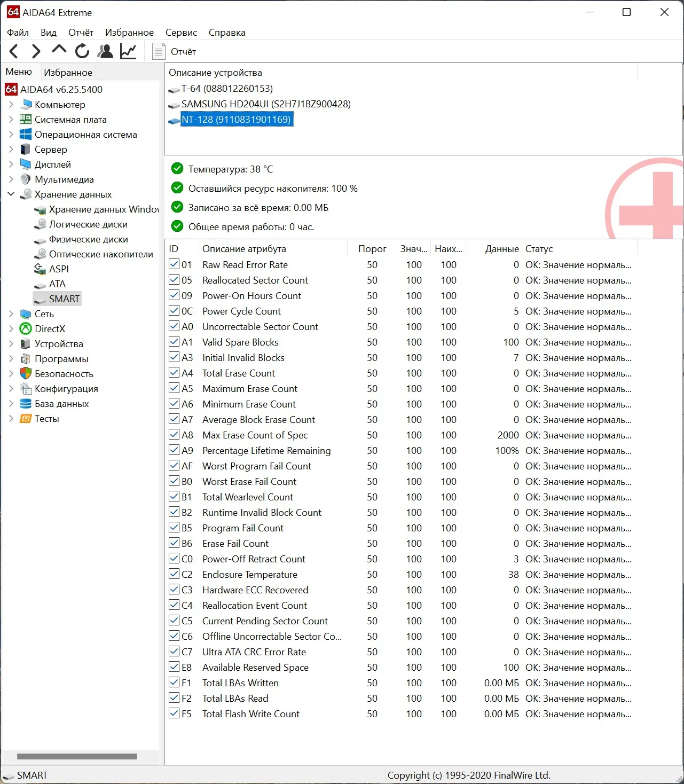
Task: Click the up-level arrow toolbar icon
Action: click(x=59, y=50)
